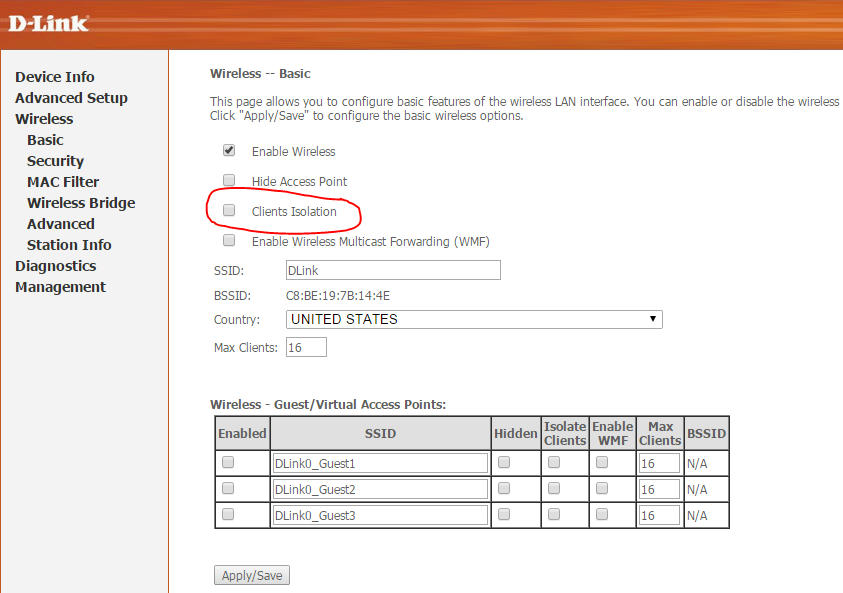Viewport: 843px width, 593px height.
Task: Navigate to Wireless Bridge settings
Action: click(x=81, y=203)
